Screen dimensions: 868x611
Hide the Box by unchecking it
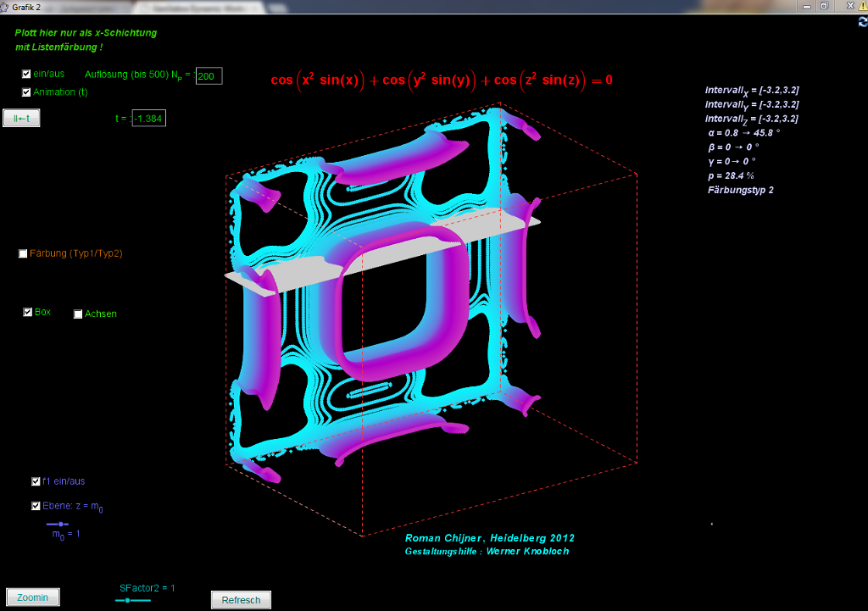coord(28,313)
